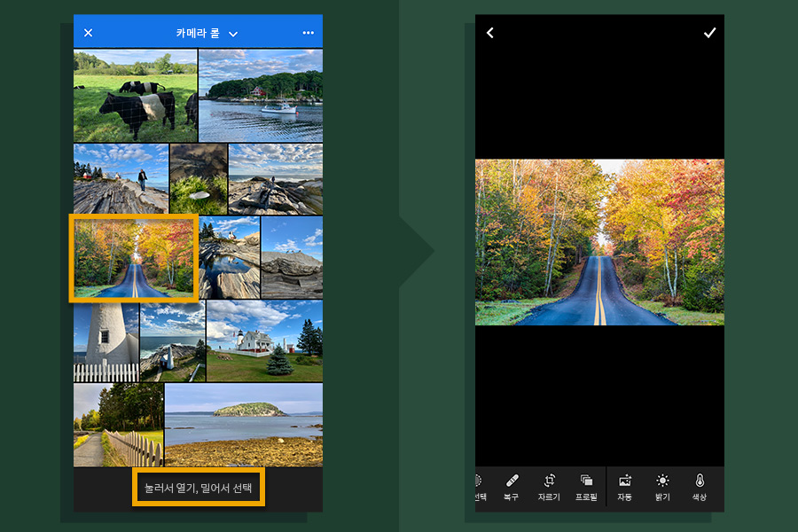The width and height of the screenshot is (798, 532).
Task: Select the gray boulder and sky photo
Action: point(292,258)
